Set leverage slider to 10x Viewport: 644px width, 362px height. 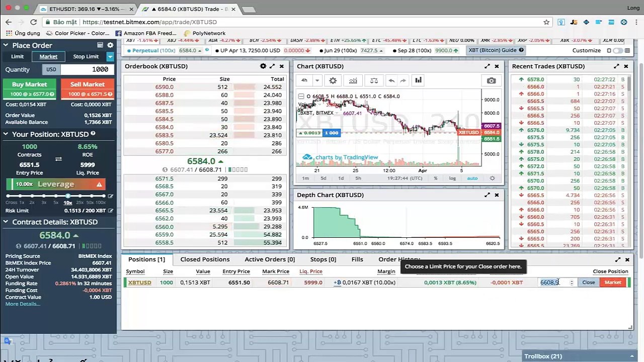pyautogui.click(x=68, y=196)
